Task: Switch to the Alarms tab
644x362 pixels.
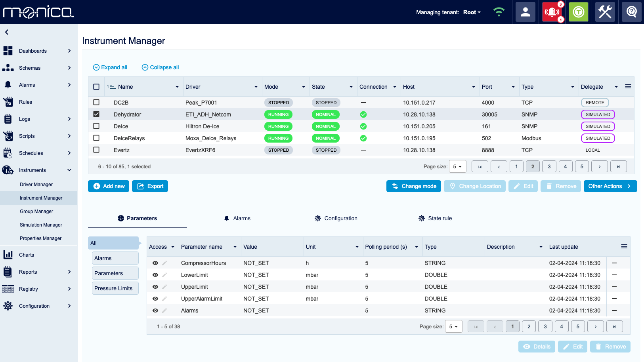Action: tap(237, 218)
